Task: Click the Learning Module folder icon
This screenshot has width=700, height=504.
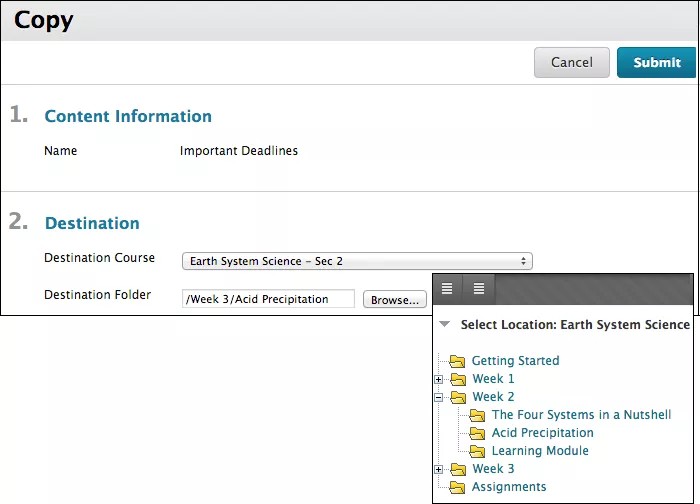Action: (477, 451)
